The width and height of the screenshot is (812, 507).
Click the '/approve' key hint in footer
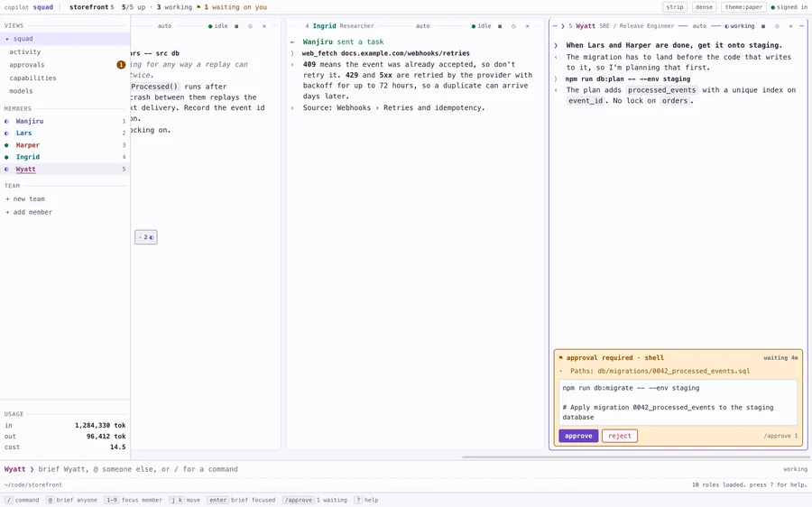(x=299, y=500)
